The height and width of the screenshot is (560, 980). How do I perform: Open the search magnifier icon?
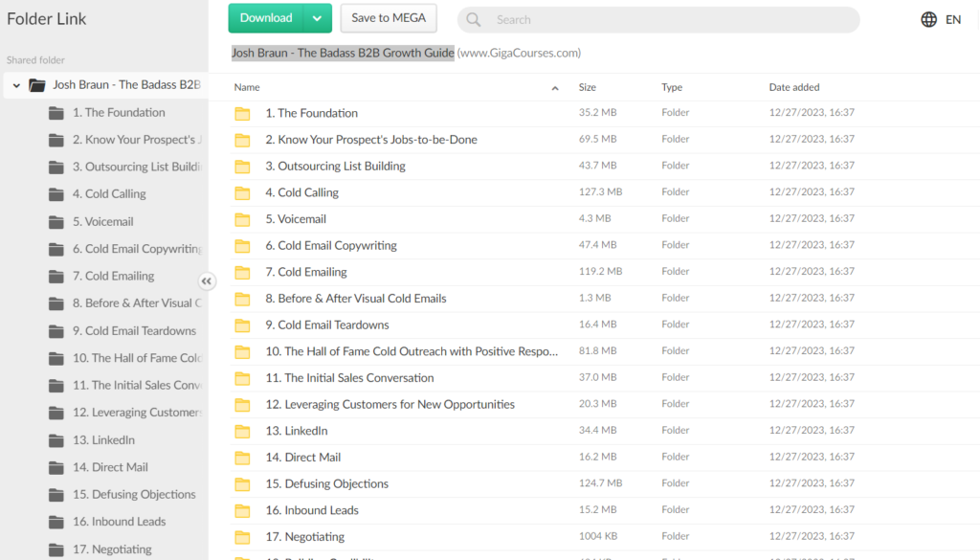(x=473, y=19)
